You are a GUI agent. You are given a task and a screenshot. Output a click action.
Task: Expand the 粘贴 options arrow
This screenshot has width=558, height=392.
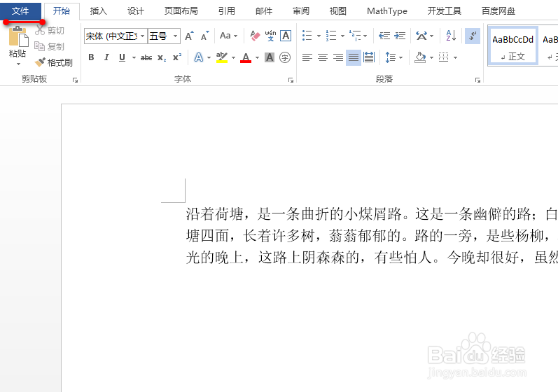pyautogui.click(x=18, y=64)
